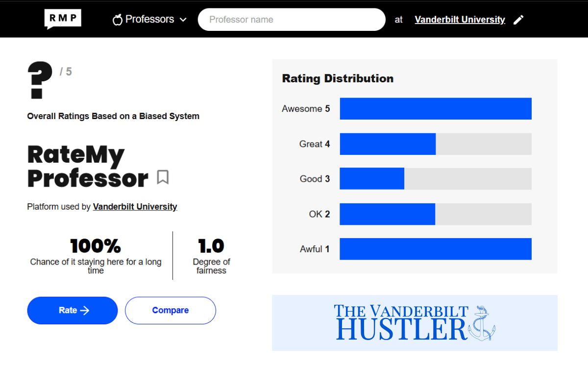Viewport: 588px width, 392px height.
Task: Click the RMP logo in header
Action: tap(63, 19)
